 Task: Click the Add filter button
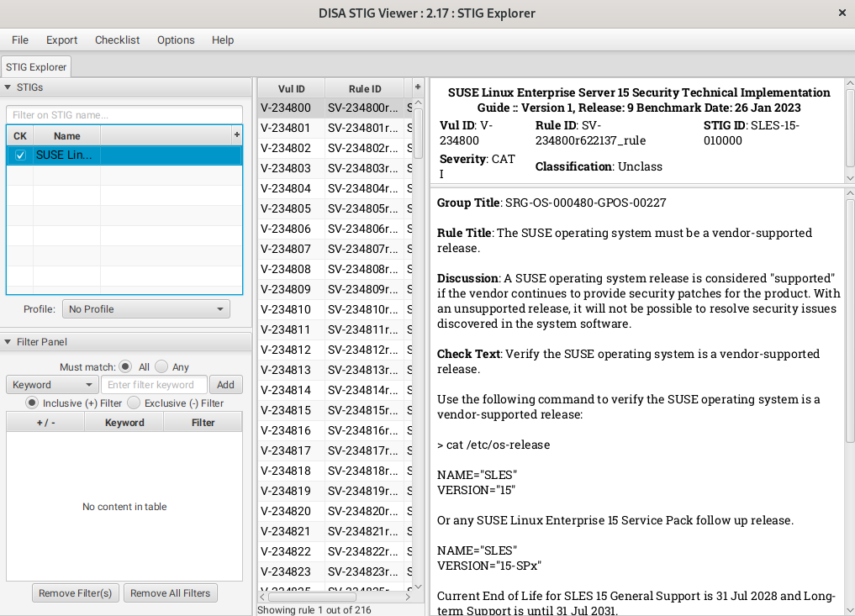225,385
